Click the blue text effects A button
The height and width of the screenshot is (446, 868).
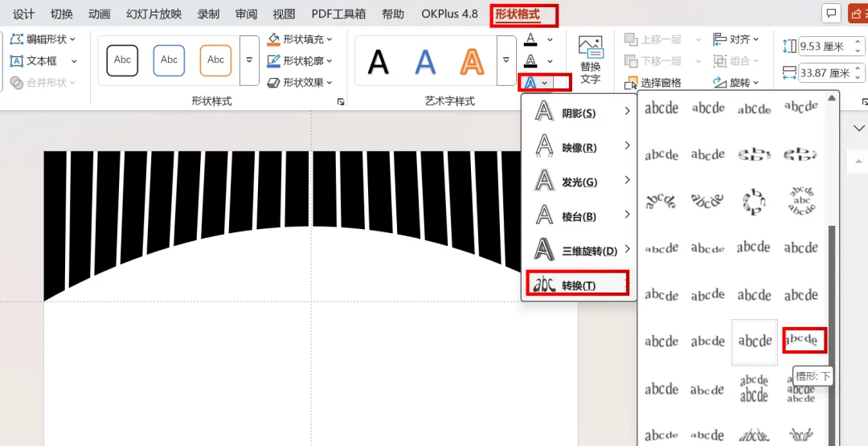[531, 83]
